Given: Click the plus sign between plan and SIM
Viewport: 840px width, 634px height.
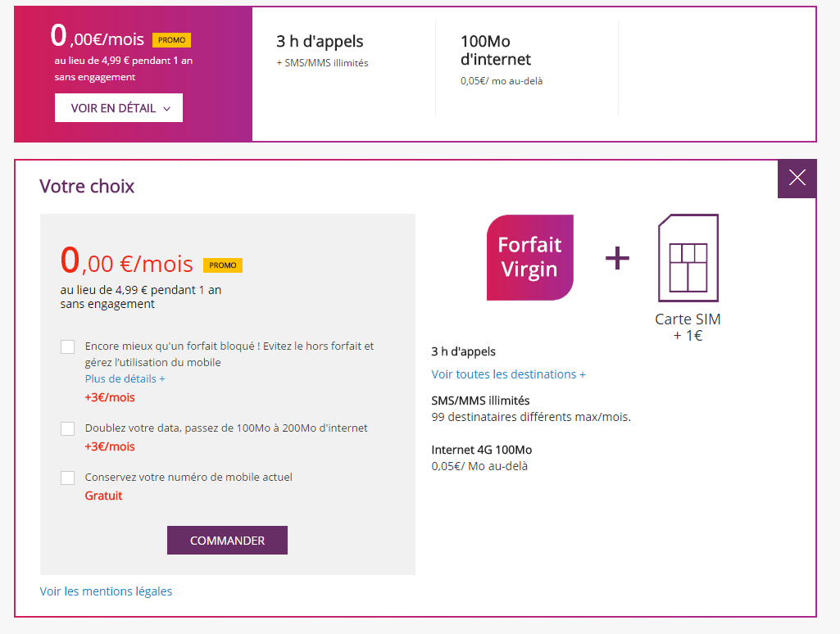Looking at the screenshot, I should click(x=617, y=258).
